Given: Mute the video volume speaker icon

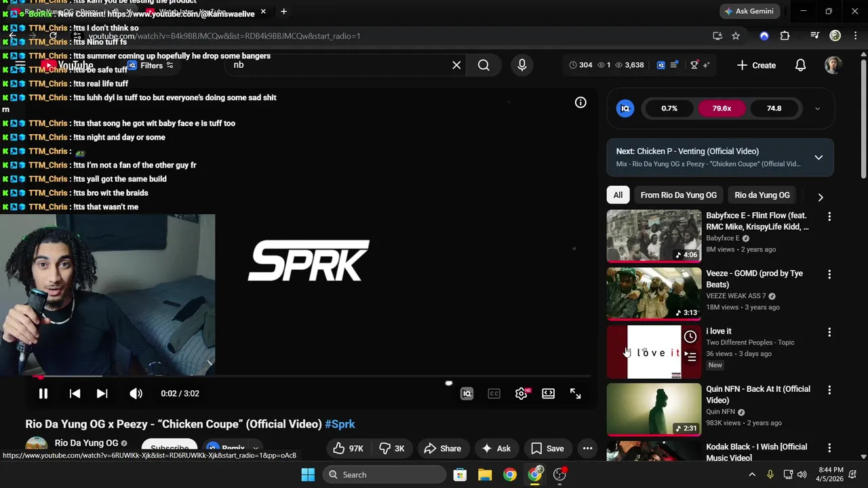Looking at the screenshot, I should (x=136, y=393).
